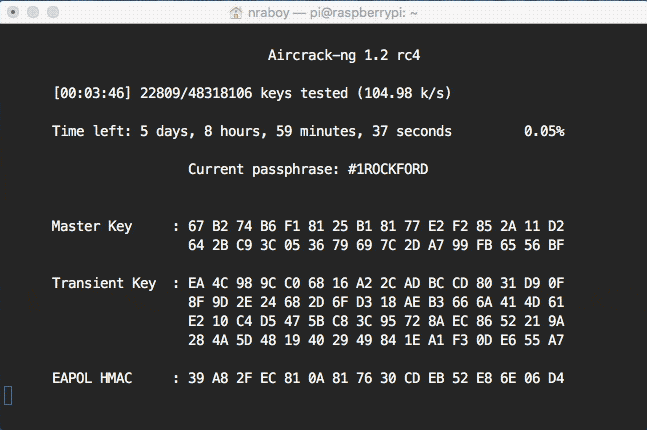Viewport: 647px width, 430px height.
Task: Click the green zoom window button
Action: pyautogui.click(x=53, y=12)
